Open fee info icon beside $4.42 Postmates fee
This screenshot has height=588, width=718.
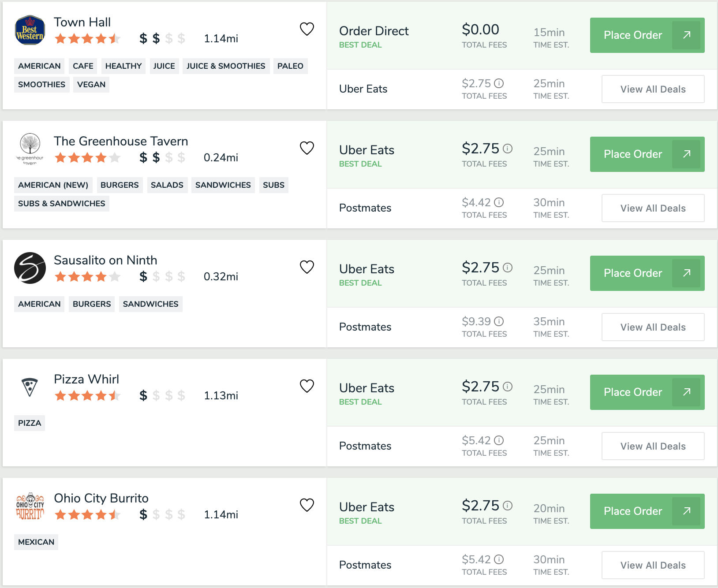(x=499, y=202)
